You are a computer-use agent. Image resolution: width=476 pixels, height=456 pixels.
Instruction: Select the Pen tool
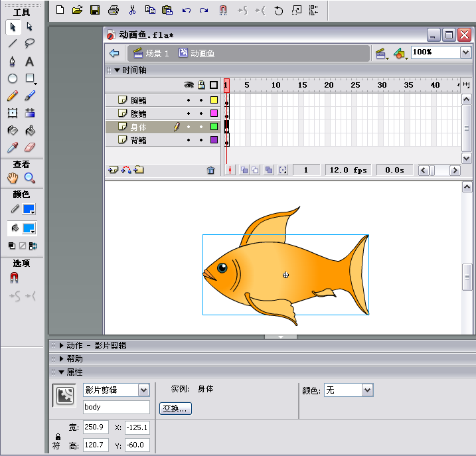(x=12, y=62)
